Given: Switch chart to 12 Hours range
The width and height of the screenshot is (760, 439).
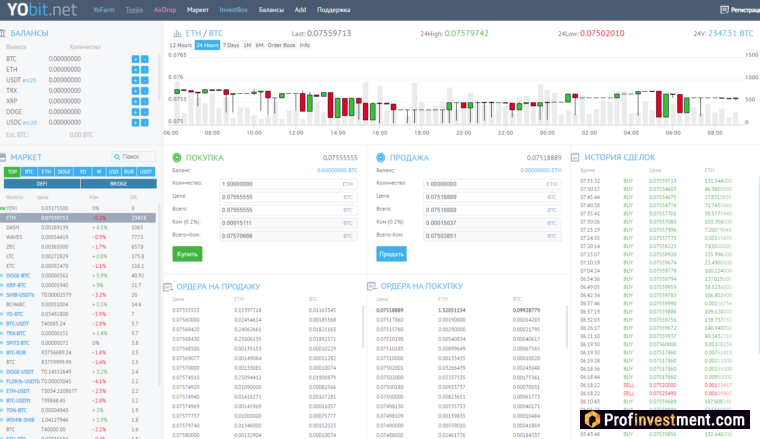Looking at the screenshot, I should coord(180,45).
